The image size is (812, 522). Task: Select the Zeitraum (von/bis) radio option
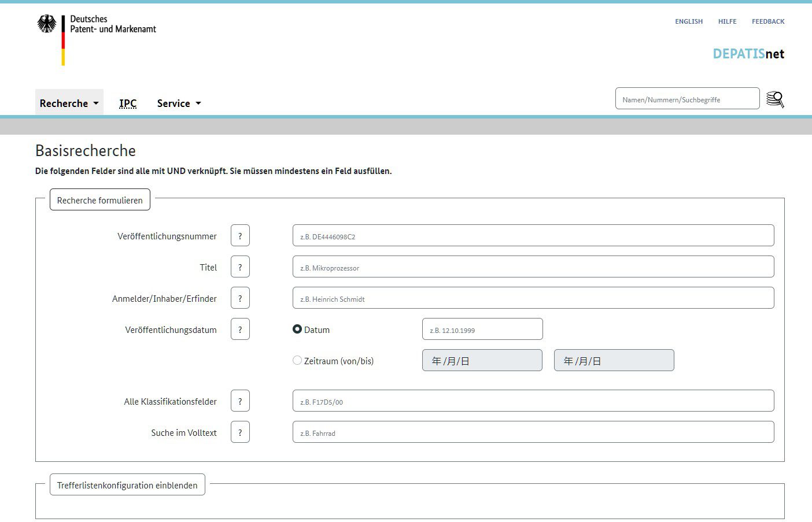[x=297, y=360]
